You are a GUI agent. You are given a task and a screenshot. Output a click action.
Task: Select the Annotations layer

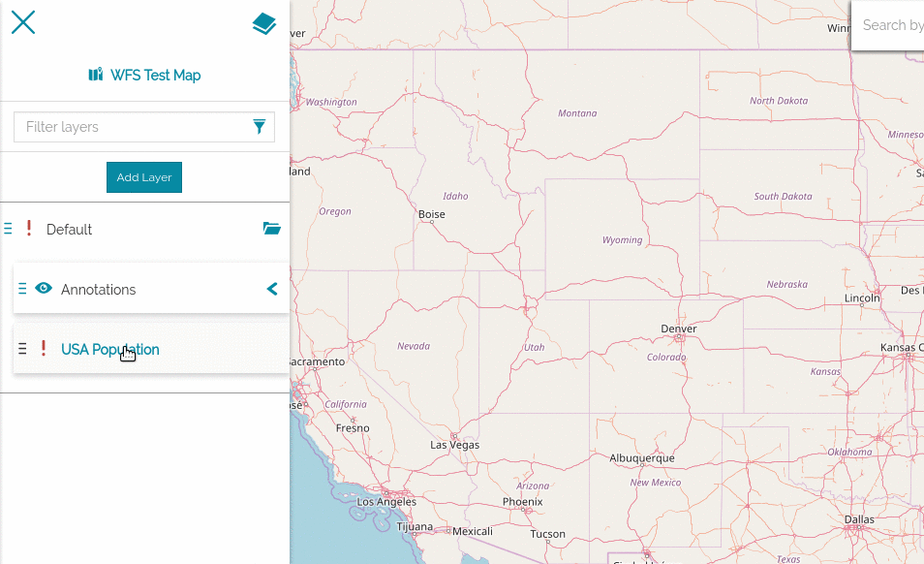[x=99, y=290]
